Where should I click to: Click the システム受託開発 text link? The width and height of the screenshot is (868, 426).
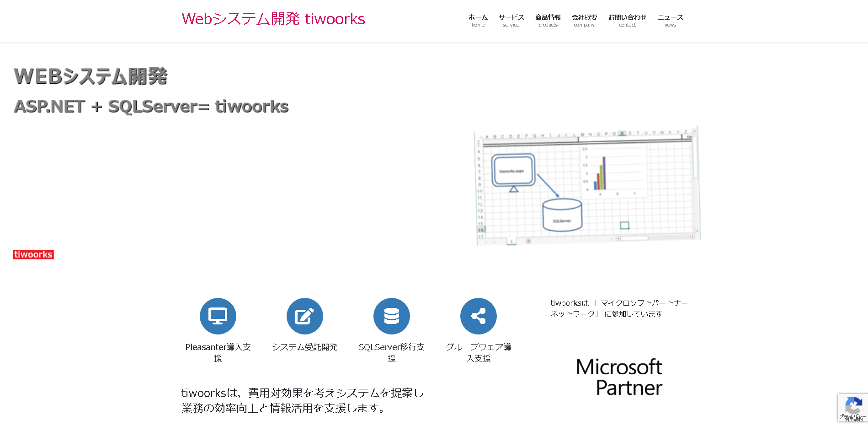tap(304, 347)
